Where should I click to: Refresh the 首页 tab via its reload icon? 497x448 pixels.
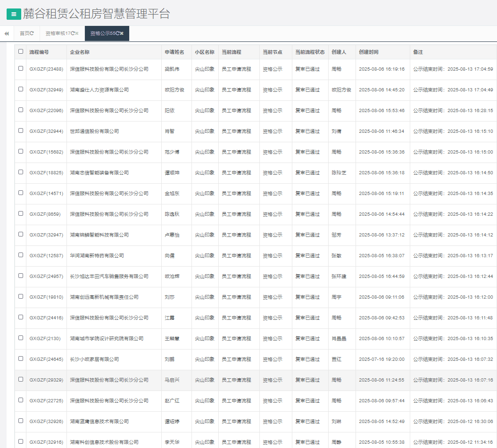tap(32, 33)
